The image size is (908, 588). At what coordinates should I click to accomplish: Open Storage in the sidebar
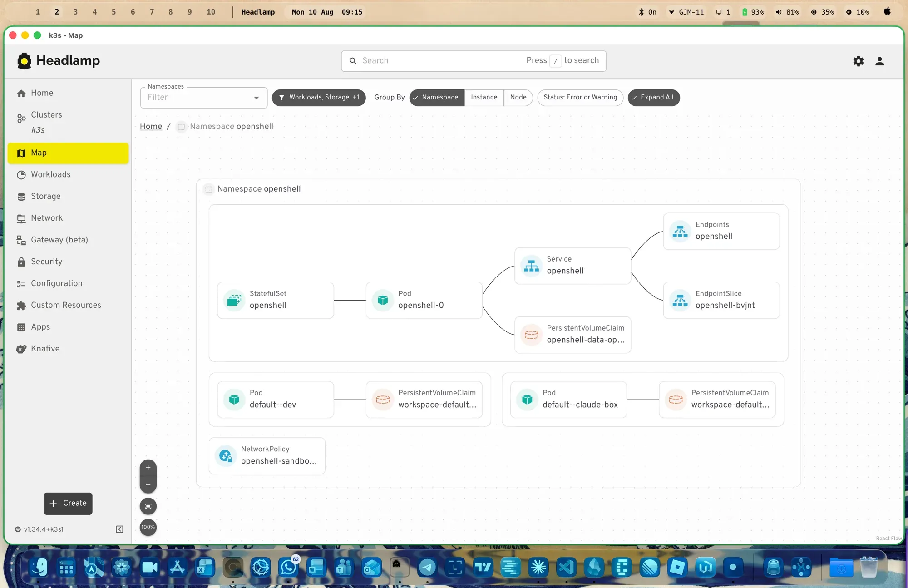click(68, 197)
